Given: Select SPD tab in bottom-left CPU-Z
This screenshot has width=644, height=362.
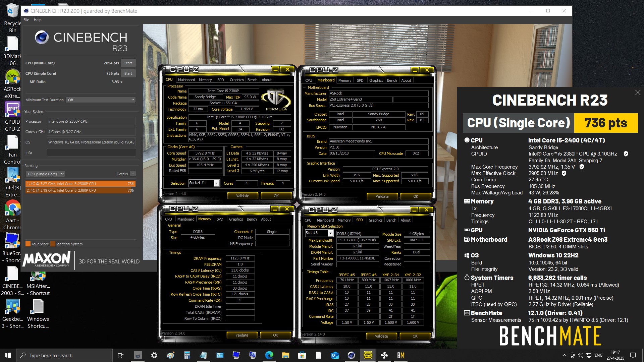Looking at the screenshot, I should [220, 219].
